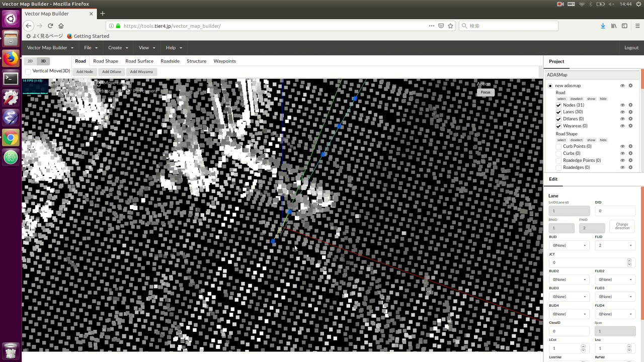Open settings gear for new adasmap
Image resolution: width=644 pixels, height=362 pixels.
(630, 85)
